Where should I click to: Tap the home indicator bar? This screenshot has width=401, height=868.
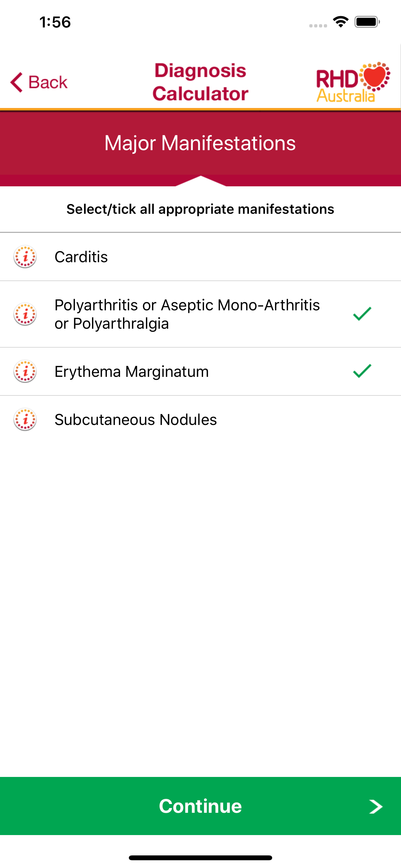(200, 858)
